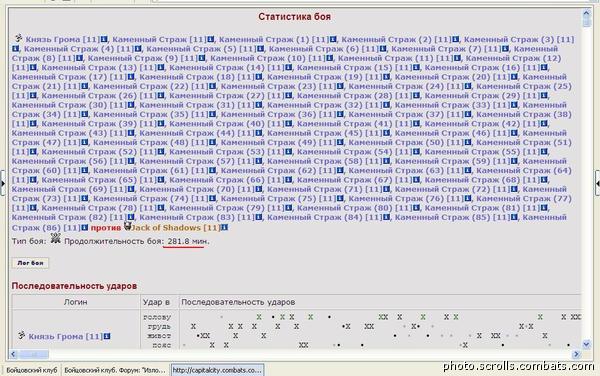Click info icon next to Князь Грома [11] at top
The height and width of the screenshot is (376, 600).
coord(104,39)
